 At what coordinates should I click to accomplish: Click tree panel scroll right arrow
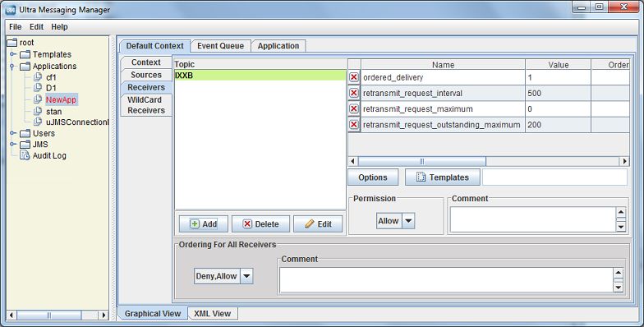103,315
